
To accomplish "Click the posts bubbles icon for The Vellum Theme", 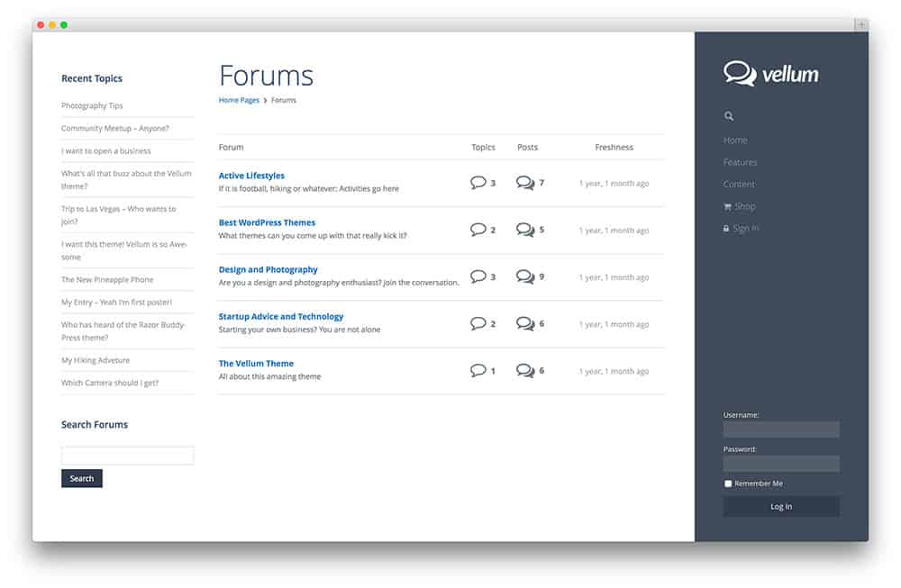I will (525, 370).
